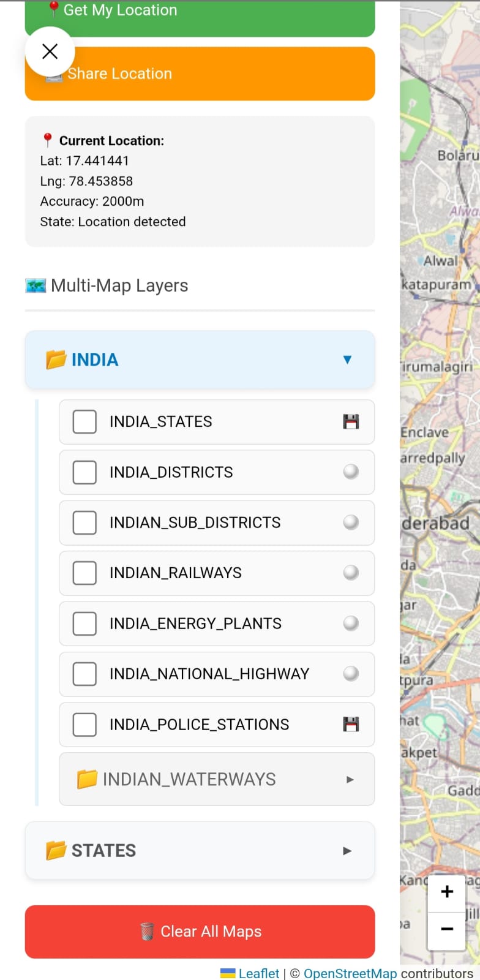
Task: Click the status dot for INDIA_ENERGY_PLANTS
Action: (351, 623)
